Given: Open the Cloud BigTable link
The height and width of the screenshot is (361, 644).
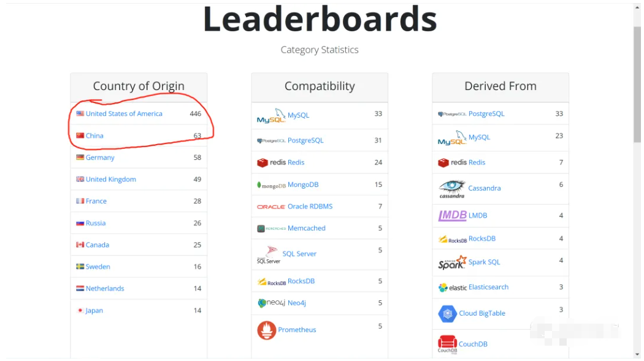Looking at the screenshot, I should 481,313.
